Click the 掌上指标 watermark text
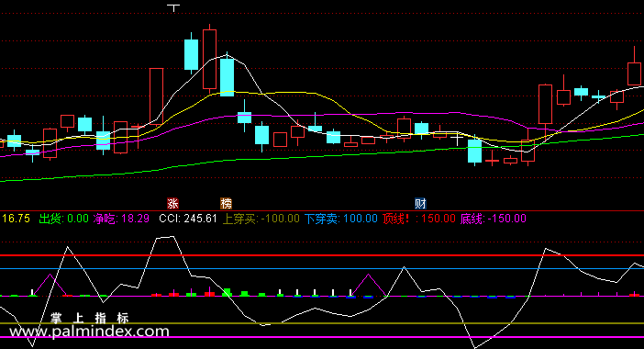Image resolution: width=644 pixels, height=349 pixels. point(90,318)
